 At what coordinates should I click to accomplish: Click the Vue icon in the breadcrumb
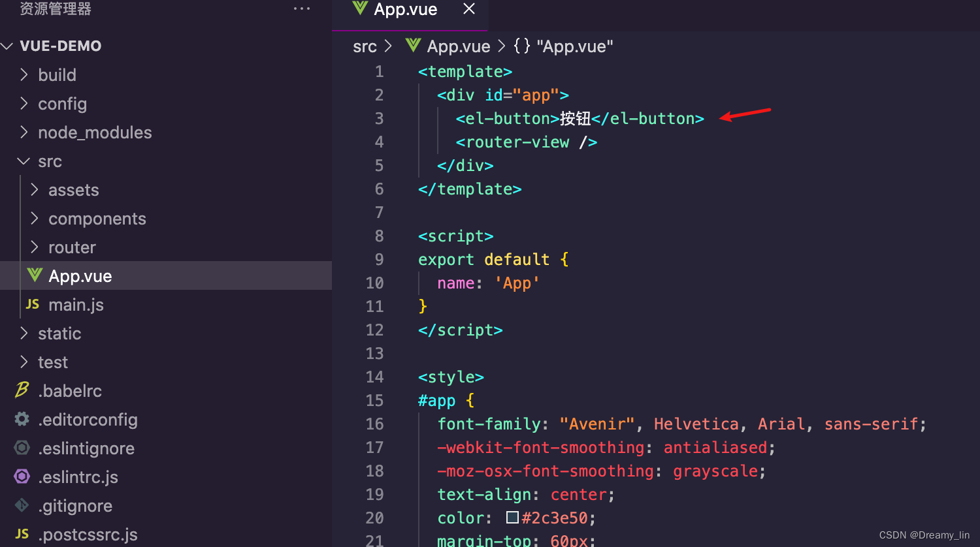(413, 46)
